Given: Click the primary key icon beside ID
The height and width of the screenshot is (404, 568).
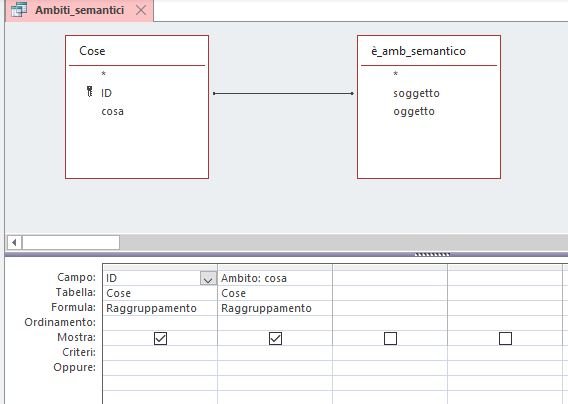Looking at the screenshot, I should (x=89, y=91).
